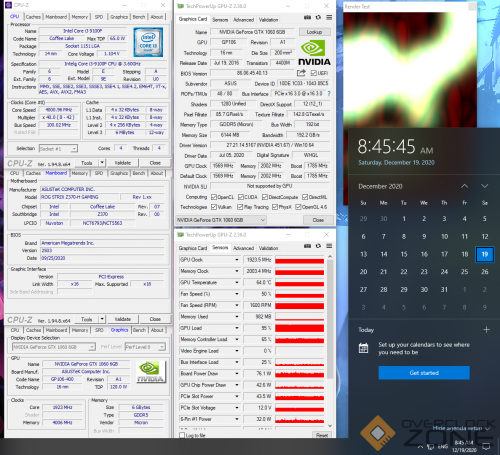Image resolution: width=500 pixels, height=455 pixels.
Task: Click the CPU-Z title bar app icon
Action: pyautogui.click(x=9, y=5)
